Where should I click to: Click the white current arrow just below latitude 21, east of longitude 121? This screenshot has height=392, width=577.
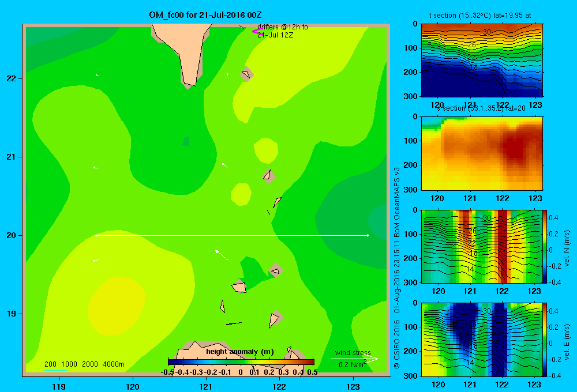coord(225,165)
